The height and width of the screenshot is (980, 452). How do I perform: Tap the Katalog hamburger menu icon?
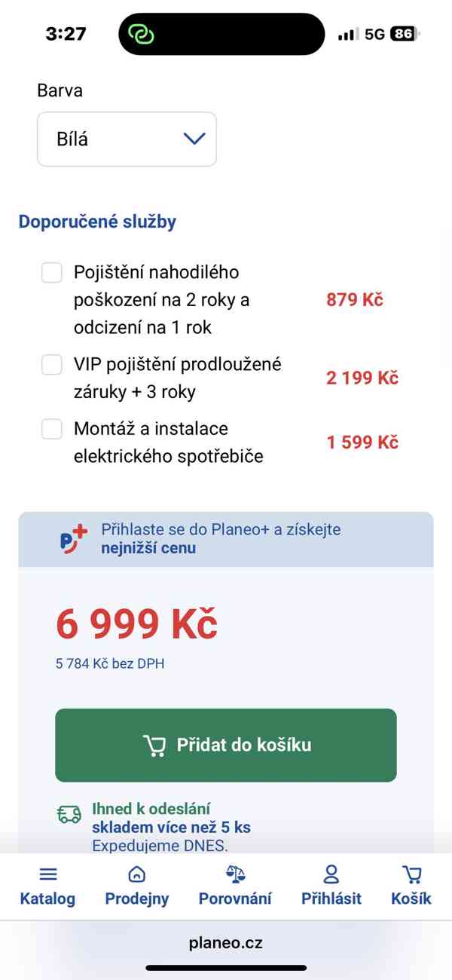point(47,874)
